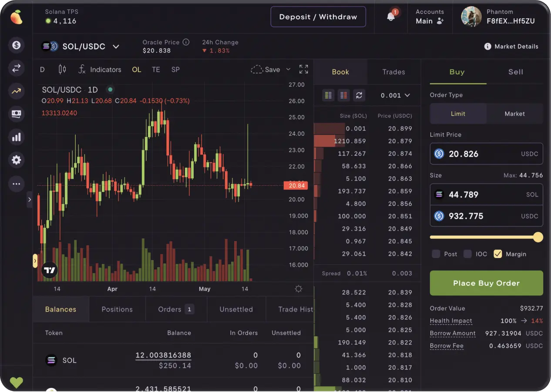Viewport: 551px width, 392px height.
Task: Select the candlestick chart type icon
Action: (62, 69)
